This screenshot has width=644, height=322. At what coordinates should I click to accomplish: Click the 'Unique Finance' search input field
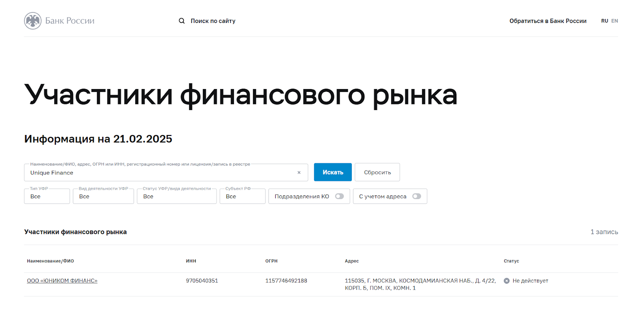pyautogui.click(x=166, y=172)
